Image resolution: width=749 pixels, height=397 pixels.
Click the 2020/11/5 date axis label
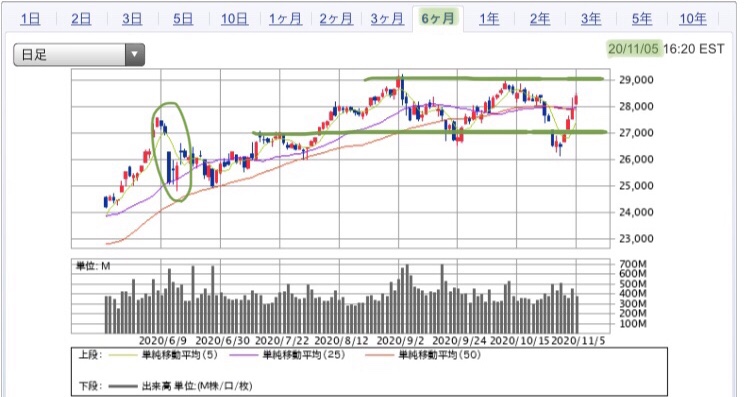pos(578,341)
